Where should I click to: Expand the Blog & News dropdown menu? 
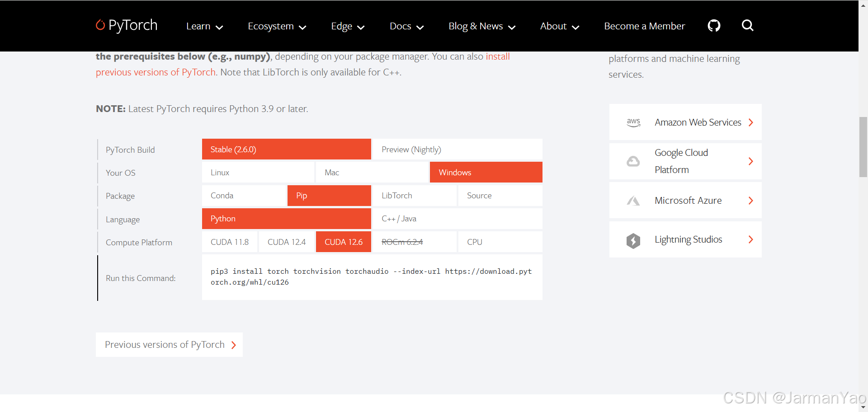(482, 26)
